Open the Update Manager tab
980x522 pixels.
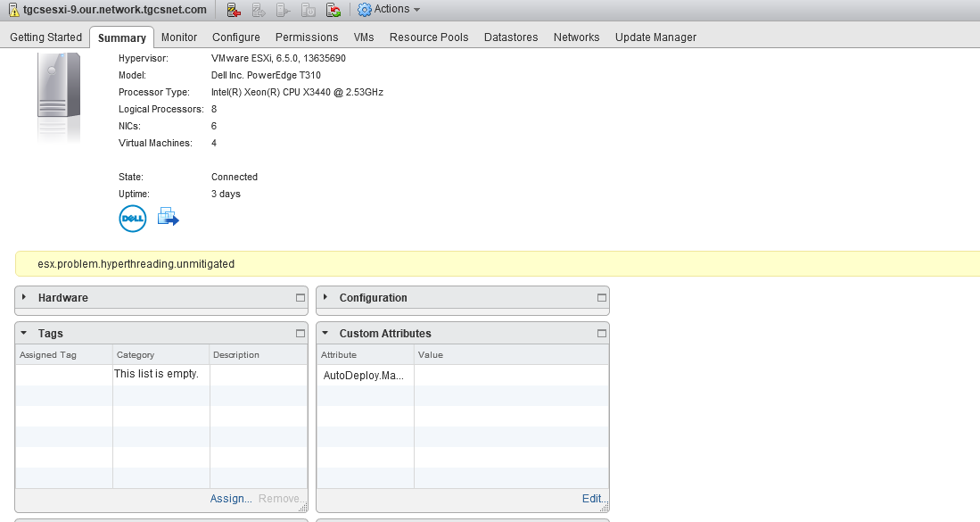point(655,37)
